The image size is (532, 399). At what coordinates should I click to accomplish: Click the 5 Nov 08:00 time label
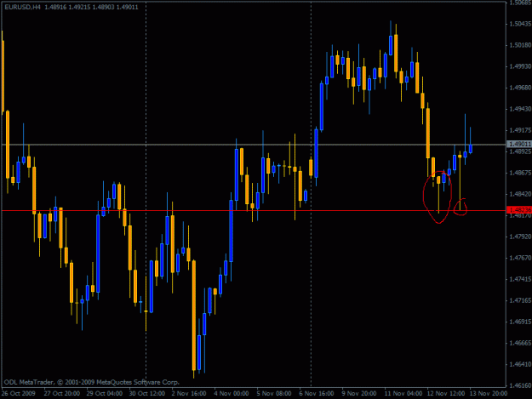tap(274, 394)
